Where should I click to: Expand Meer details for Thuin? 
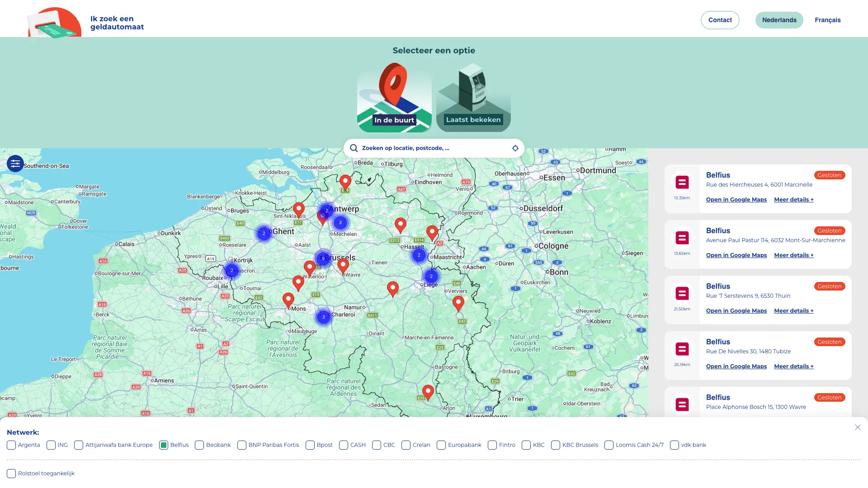pos(793,311)
